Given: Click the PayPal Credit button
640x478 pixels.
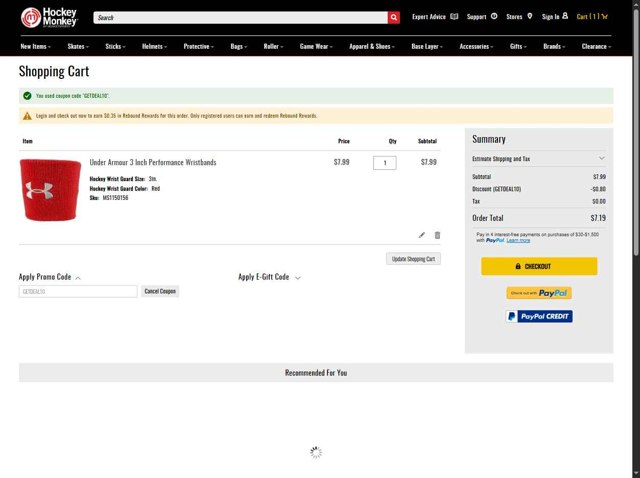Looking at the screenshot, I should click(539, 316).
